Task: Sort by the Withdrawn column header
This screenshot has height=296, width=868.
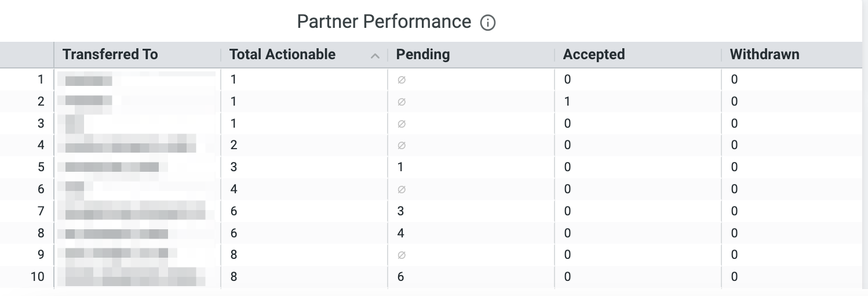Action: tap(764, 55)
